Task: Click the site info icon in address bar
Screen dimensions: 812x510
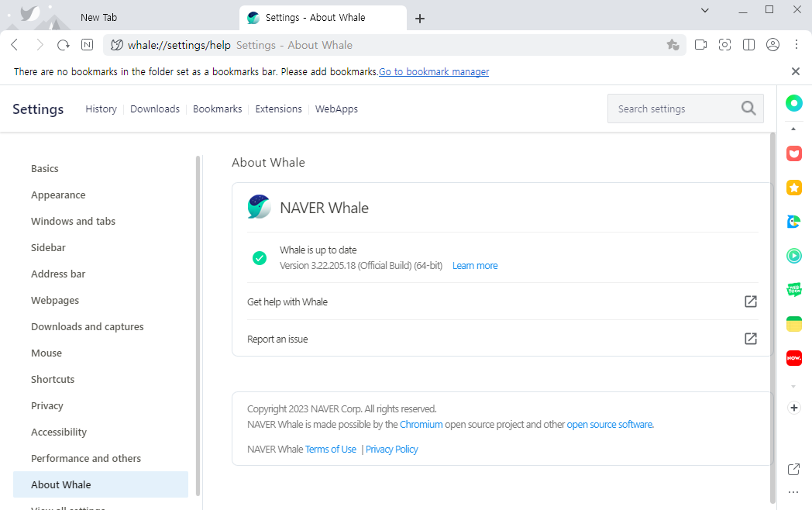Action: pos(117,45)
